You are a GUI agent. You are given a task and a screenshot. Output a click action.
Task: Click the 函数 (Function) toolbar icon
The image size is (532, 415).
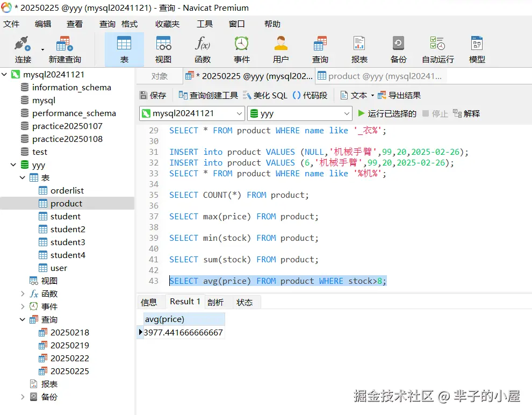pos(203,49)
